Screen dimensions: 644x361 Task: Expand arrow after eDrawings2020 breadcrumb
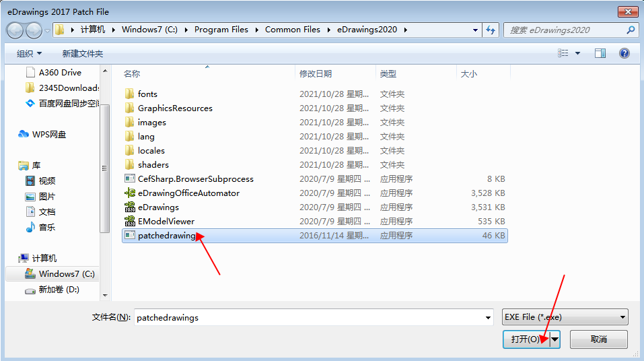tap(405, 30)
